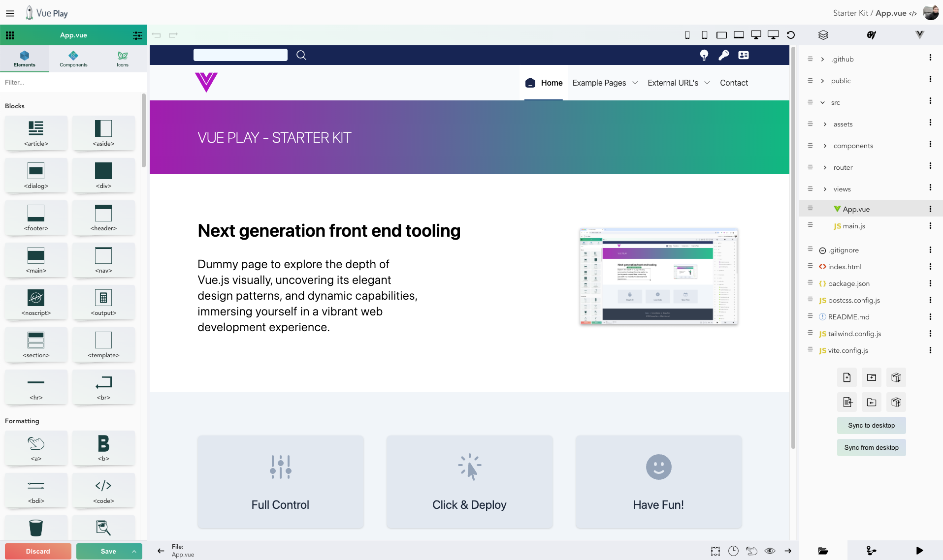Click the open-folder icon at bottom right
Image resolution: width=943 pixels, height=560 pixels.
pyautogui.click(x=823, y=551)
